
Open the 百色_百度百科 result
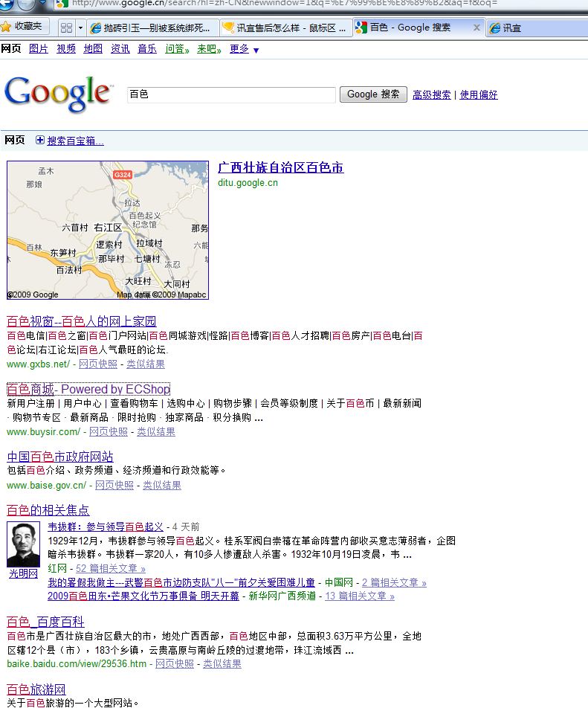(45, 622)
